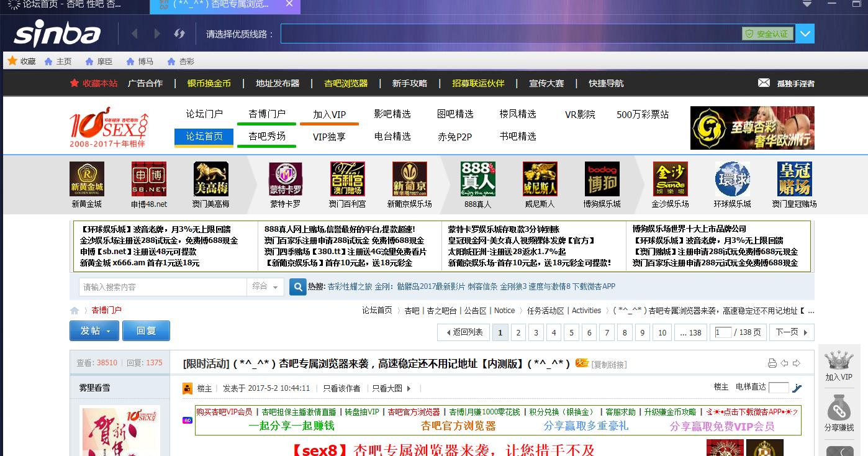
Task: Open 快捷导航 in the top navigation
Action: [606, 83]
